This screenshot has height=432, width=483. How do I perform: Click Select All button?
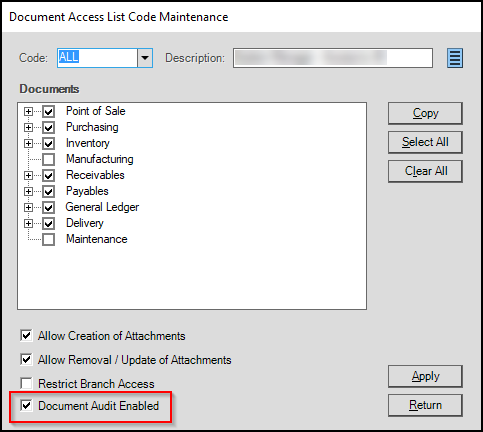pos(425,142)
